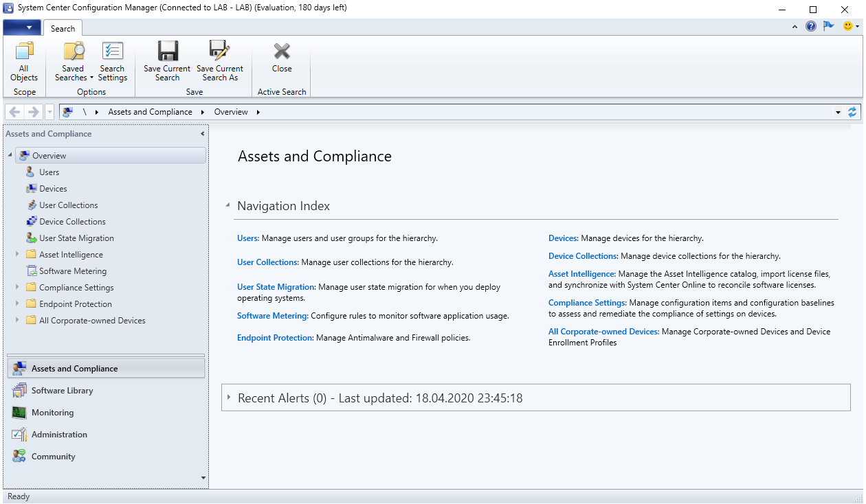Expand the Endpoint Protection folder
Viewport: 866px width, 504px height.
[19, 304]
